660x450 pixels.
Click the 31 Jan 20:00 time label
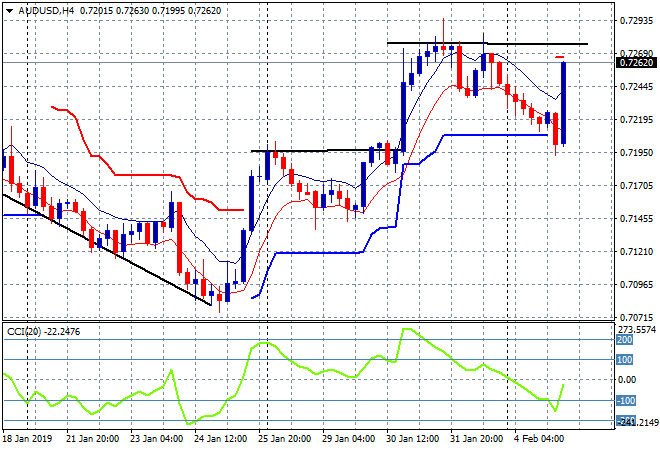pos(476,439)
